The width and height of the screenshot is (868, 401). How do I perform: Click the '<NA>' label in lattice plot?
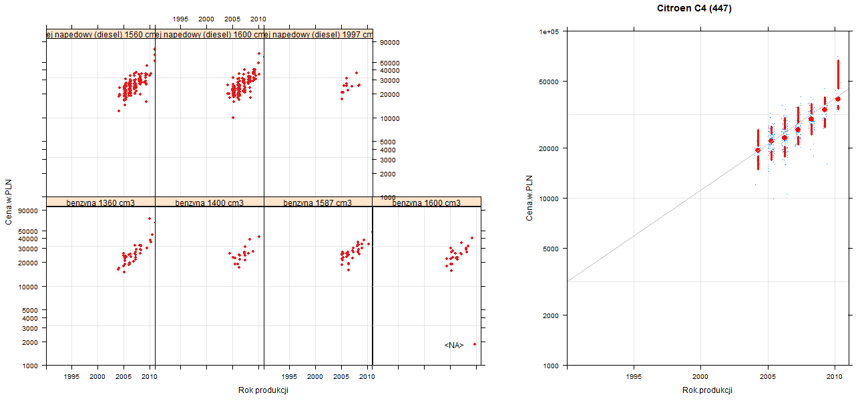(454, 345)
